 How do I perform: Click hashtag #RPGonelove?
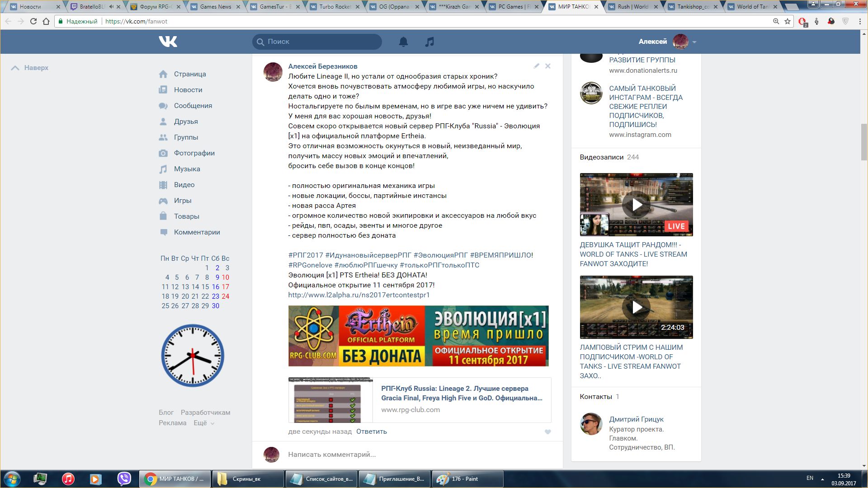(x=310, y=265)
